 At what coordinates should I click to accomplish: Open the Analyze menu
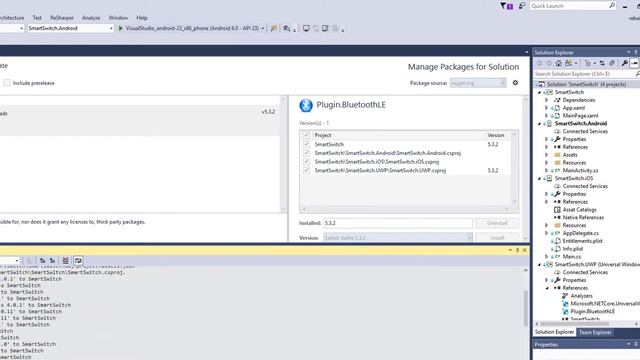coord(91,18)
